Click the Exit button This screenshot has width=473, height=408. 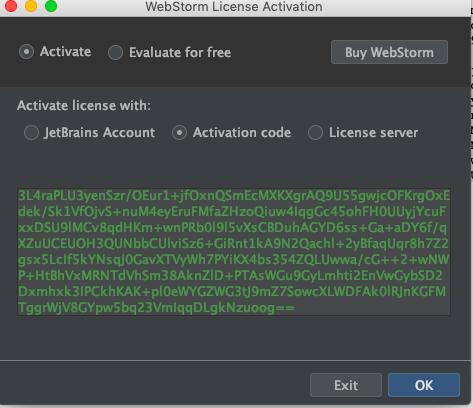click(346, 385)
